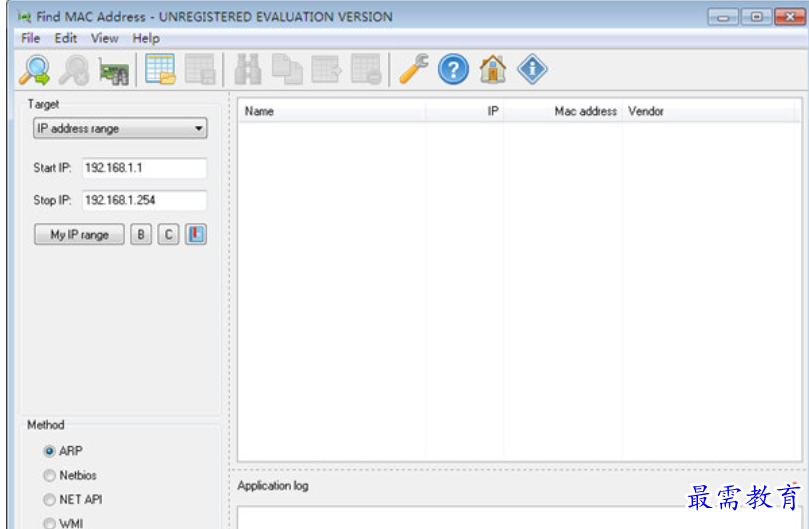Open the Help menu
The width and height of the screenshot is (809, 529).
(146, 38)
